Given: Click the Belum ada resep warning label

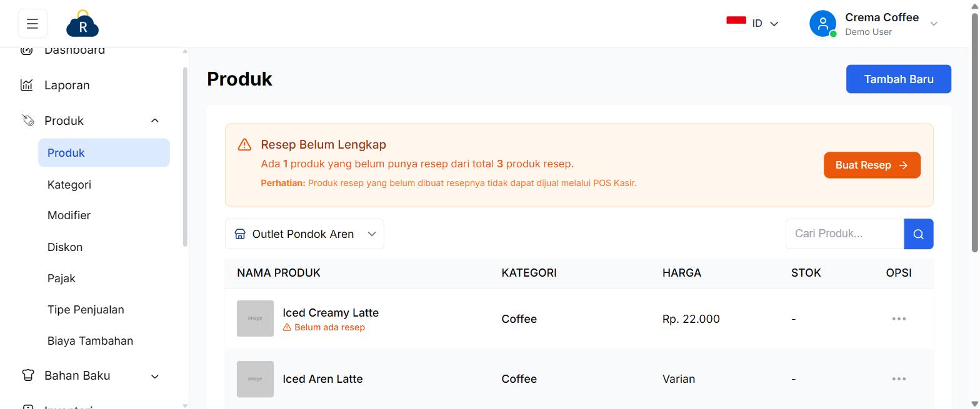Looking at the screenshot, I should 324,327.
